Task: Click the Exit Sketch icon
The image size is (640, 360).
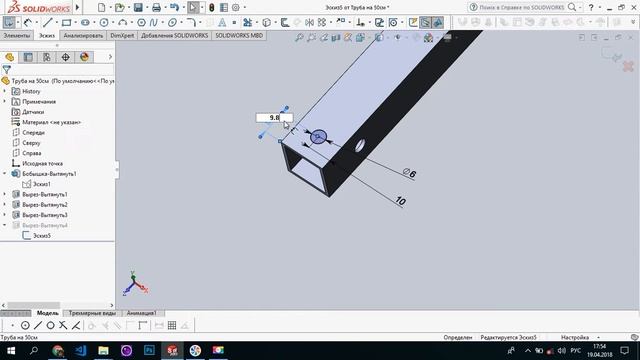Action: click(x=9, y=22)
